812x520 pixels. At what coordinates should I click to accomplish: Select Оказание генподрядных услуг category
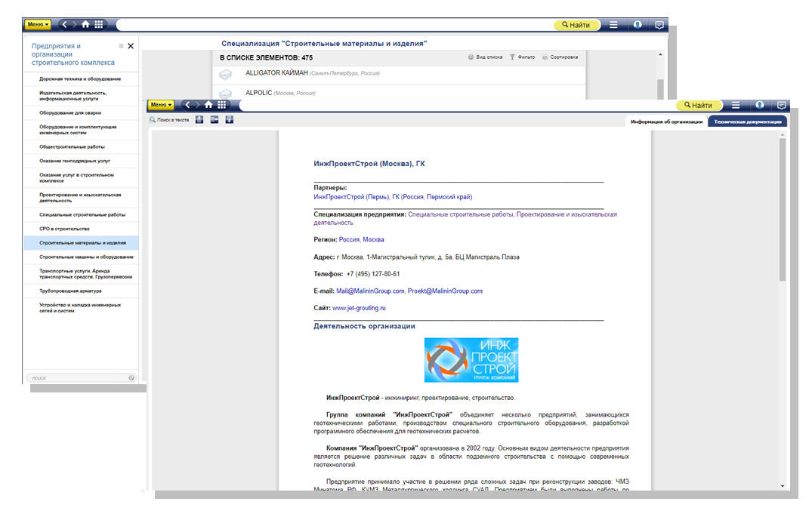point(82,161)
